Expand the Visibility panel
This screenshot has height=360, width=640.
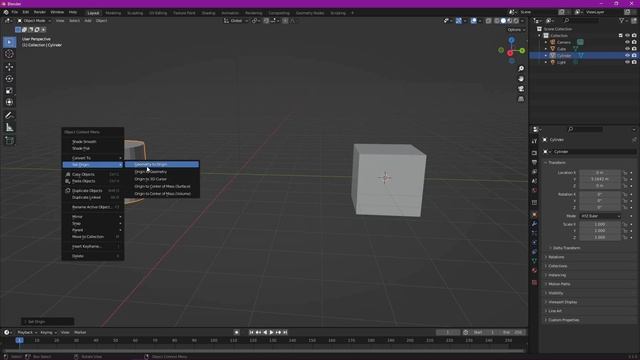556,293
